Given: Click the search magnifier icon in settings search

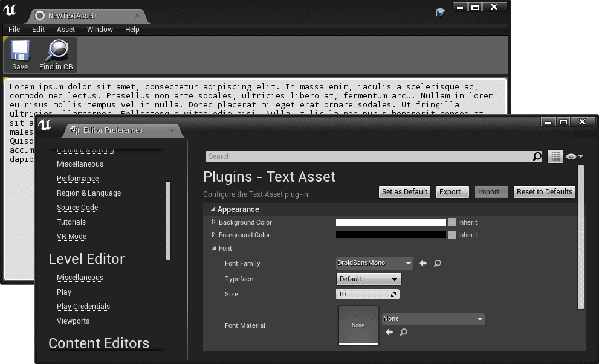Looking at the screenshot, I should pyautogui.click(x=537, y=156).
